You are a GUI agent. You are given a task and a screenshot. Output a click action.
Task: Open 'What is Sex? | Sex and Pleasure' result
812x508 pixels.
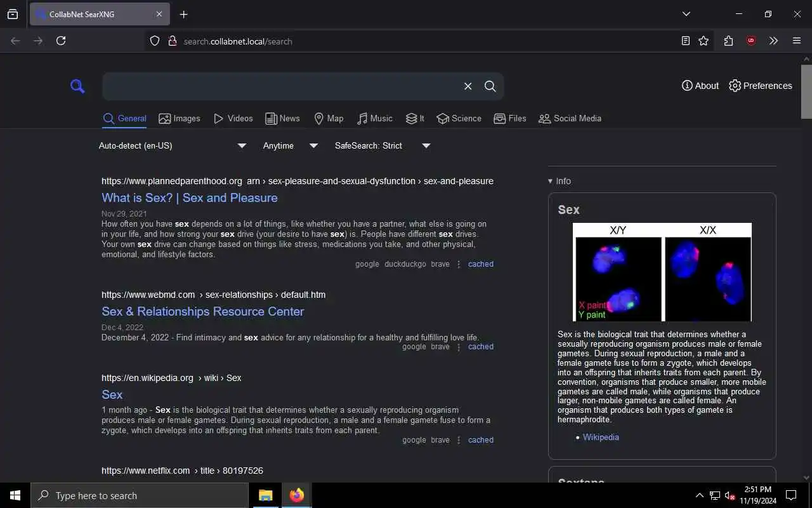[190, 197]
